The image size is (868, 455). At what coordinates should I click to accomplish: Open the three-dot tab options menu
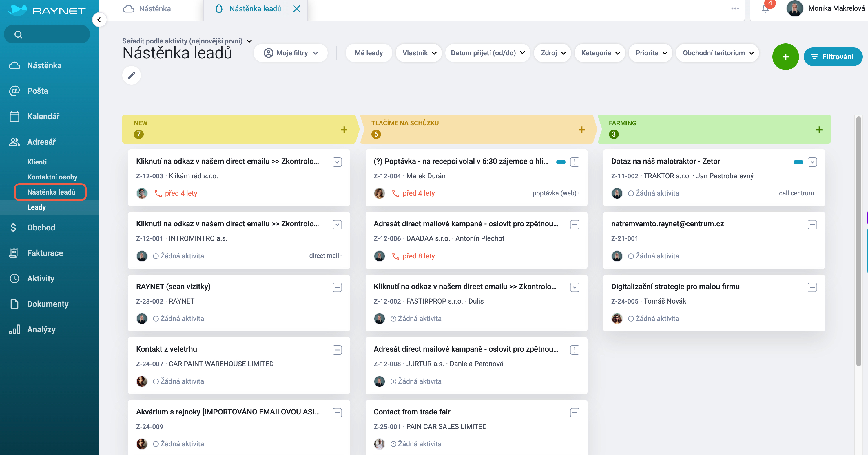tap(735, 8)
